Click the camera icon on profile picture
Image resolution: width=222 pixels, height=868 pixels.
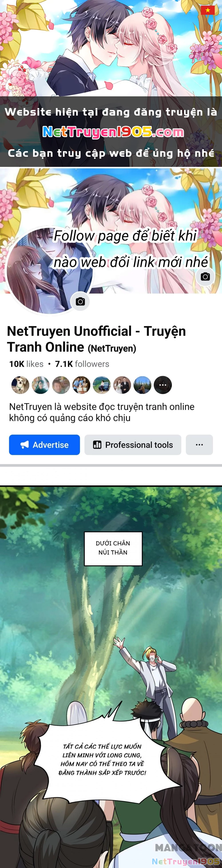tap(80, 302)
